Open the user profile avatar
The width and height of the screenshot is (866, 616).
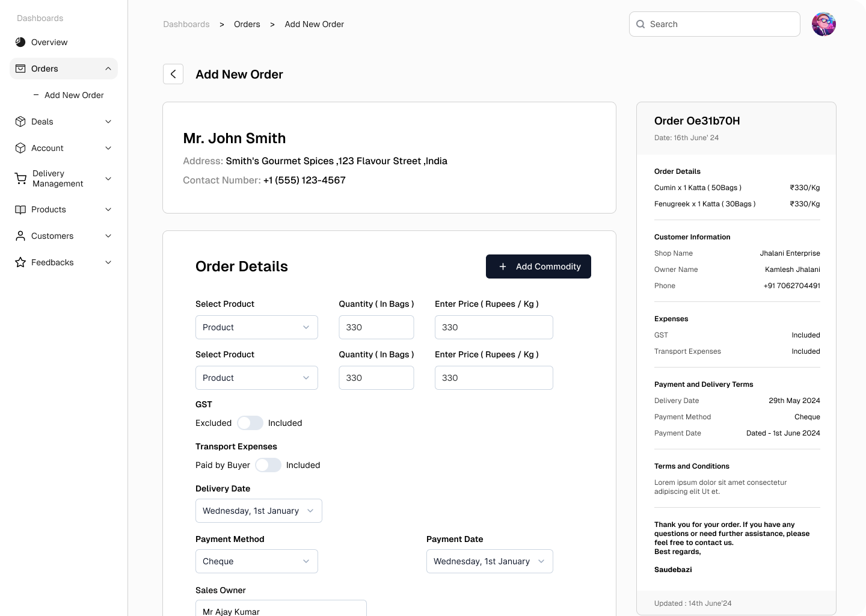click(x=823, y=24)
